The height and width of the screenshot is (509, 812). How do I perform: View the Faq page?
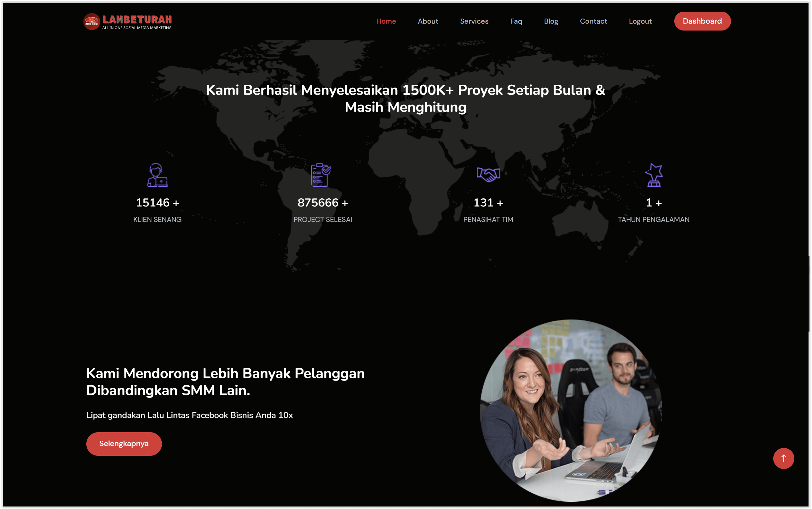516,21
